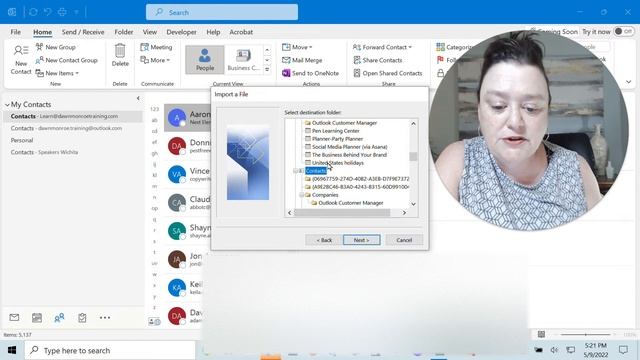Cancel the Import a File dialog

404,240
